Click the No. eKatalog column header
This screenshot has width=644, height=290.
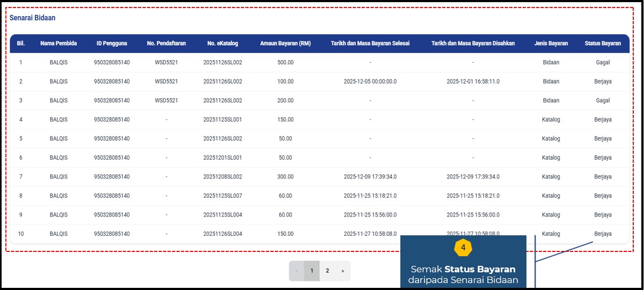point(223,43)
